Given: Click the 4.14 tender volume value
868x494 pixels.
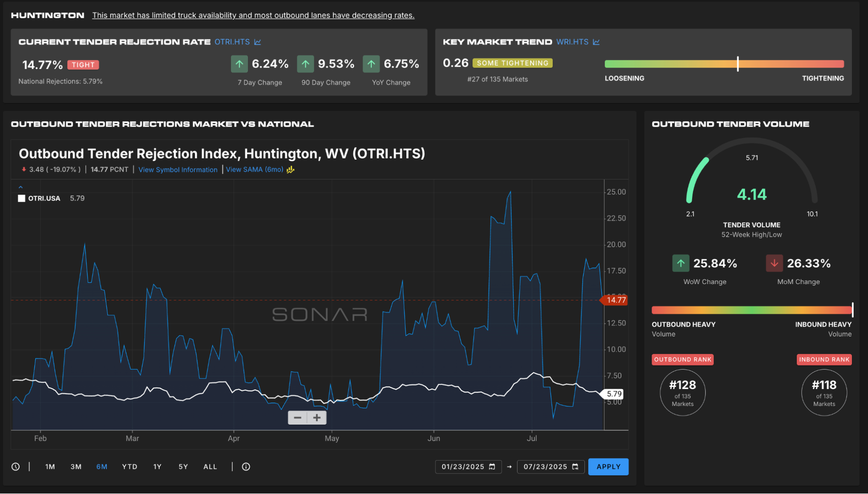Looking at the screenshot, I should (752, 194).
